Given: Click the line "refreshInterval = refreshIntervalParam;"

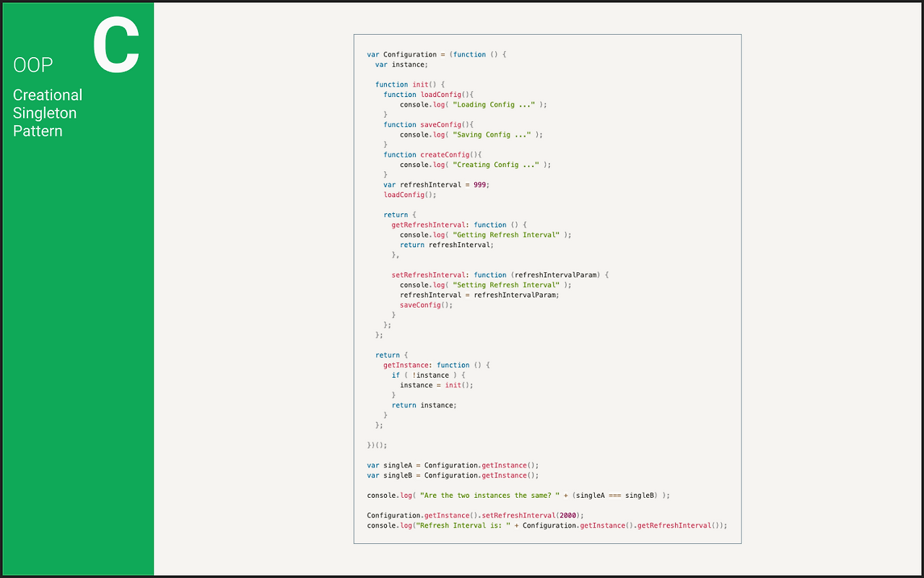Looking at the screenshot, I should pyautogui.click(x=480, y=296).
